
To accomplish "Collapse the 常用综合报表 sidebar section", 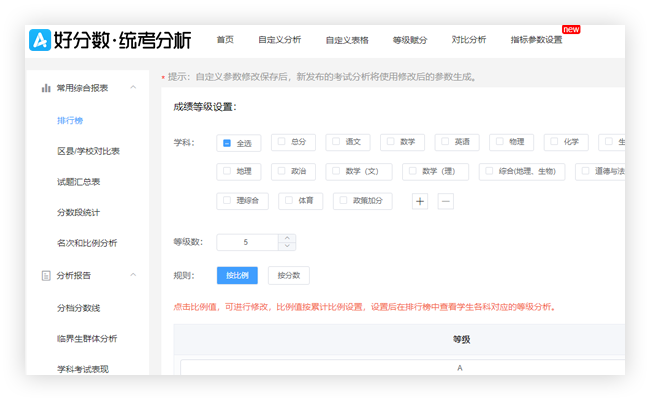I will coord(133,88).
